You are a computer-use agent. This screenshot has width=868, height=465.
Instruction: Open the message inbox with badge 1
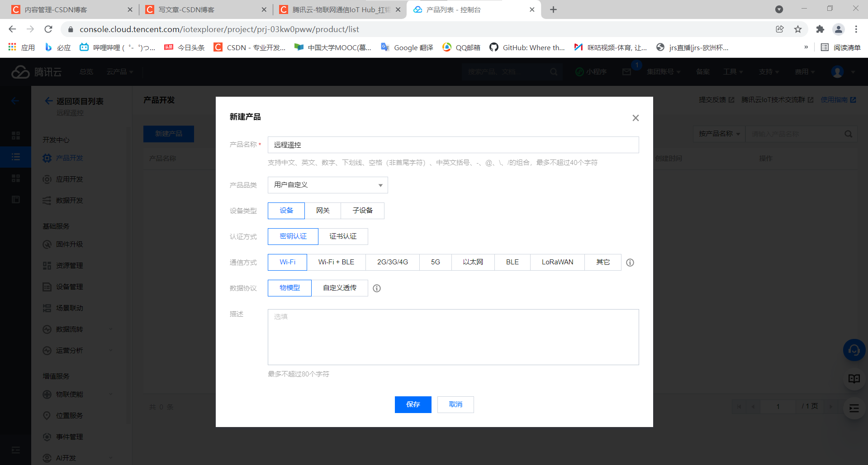coord(626,71)
